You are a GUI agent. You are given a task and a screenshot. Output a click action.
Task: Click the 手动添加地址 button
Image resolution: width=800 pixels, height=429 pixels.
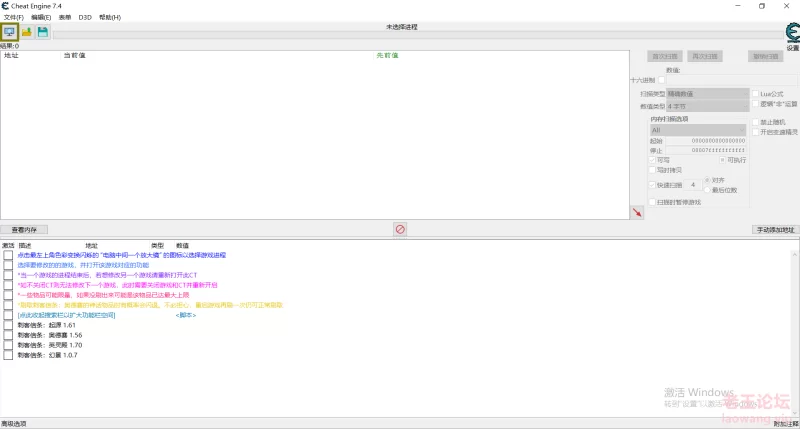[775, 230]
